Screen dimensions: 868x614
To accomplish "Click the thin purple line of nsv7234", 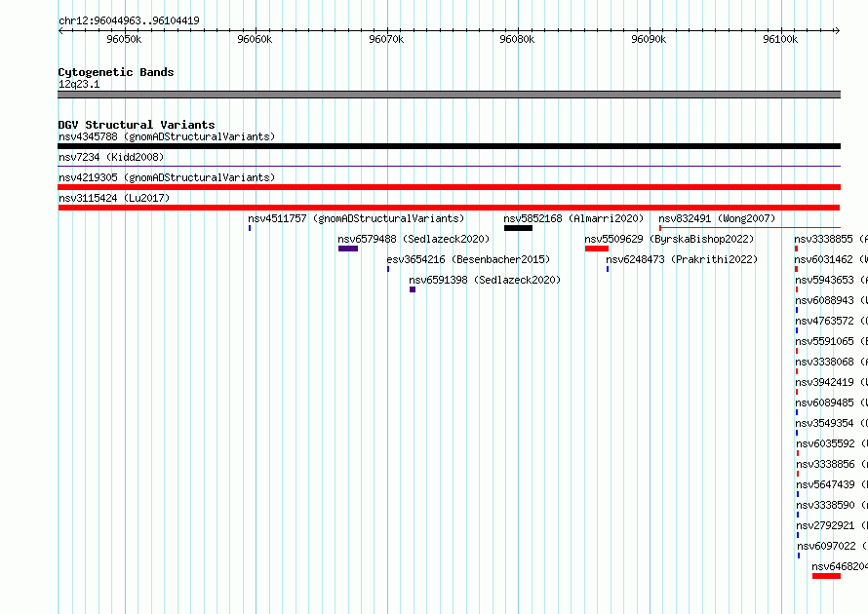I will tap(449, 166).
